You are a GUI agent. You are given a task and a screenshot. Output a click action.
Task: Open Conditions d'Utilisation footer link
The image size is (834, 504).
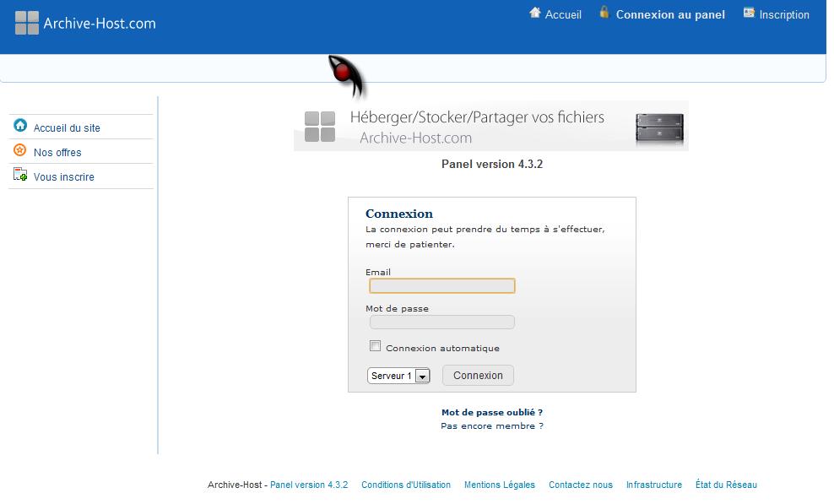coord(406,485)
